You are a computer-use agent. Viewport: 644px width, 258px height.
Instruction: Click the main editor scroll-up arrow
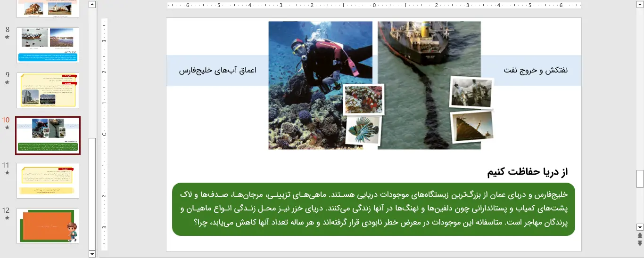[x=640, y=5]
